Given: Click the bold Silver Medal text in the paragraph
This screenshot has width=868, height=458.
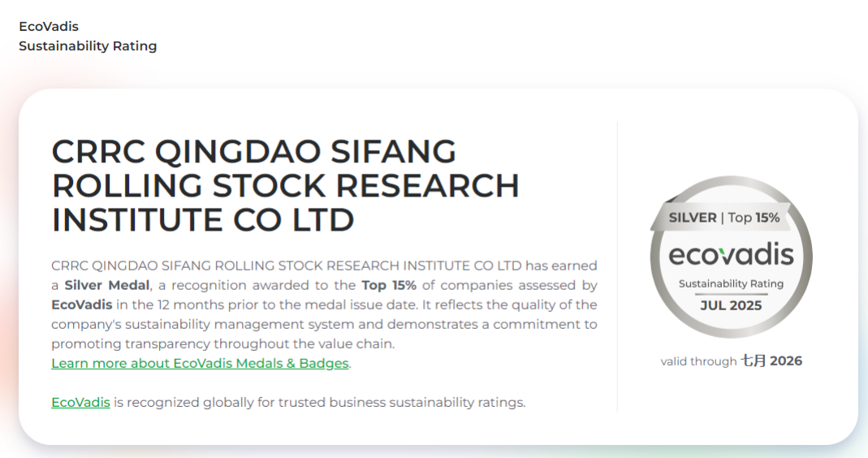Looking at the screenshot, I should tap(107, 285).
